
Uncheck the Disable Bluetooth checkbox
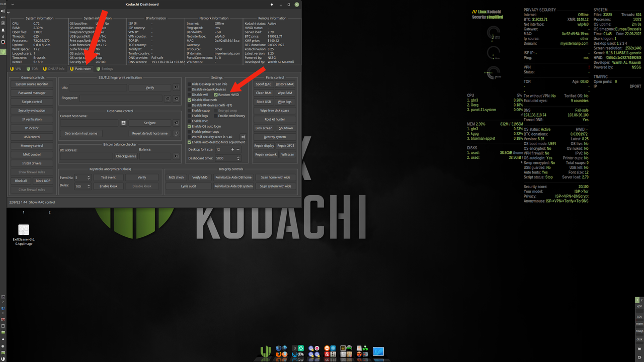[x=189, y=100]
